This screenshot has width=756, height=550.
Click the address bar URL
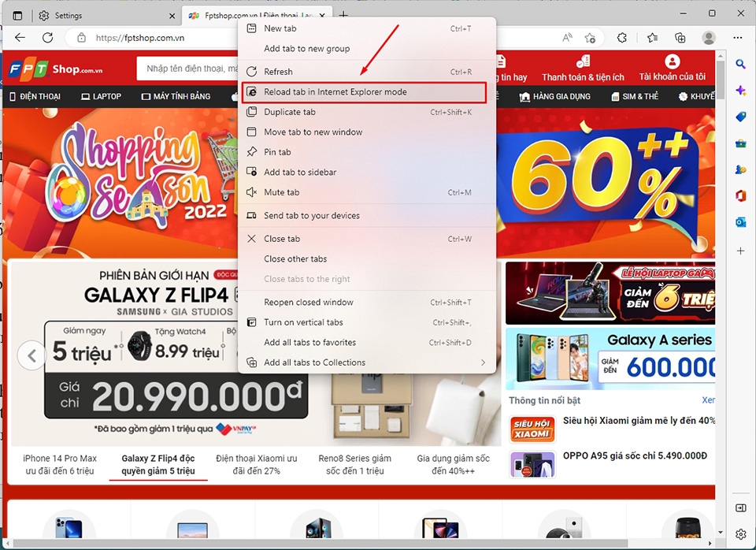coord(140,38)
